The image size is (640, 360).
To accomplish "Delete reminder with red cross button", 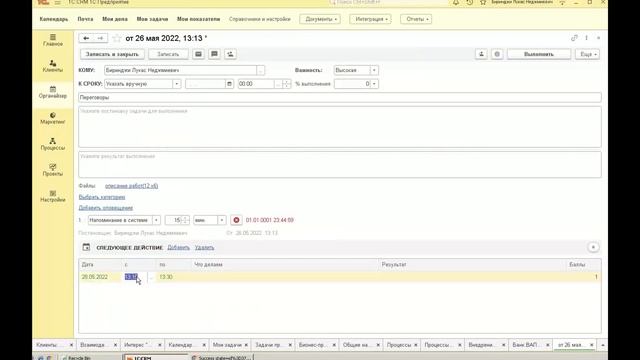I will 236,220.
